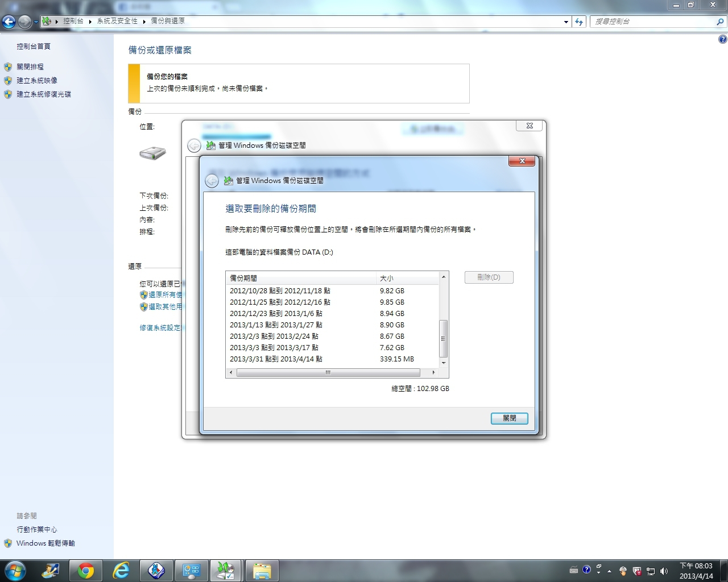Click 建立系統映像 in the sidebar
Image resolution: width=728 pixels, height=582 pixels.
point(37,81)
